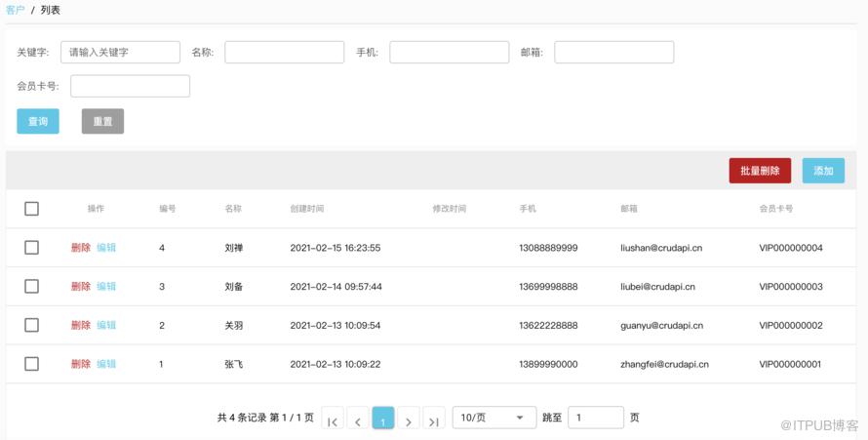Select page 1 in pagination
Image resolution: width=868 pixels, height=440 pixels.
pyautogui.click(x=383, y=419)
